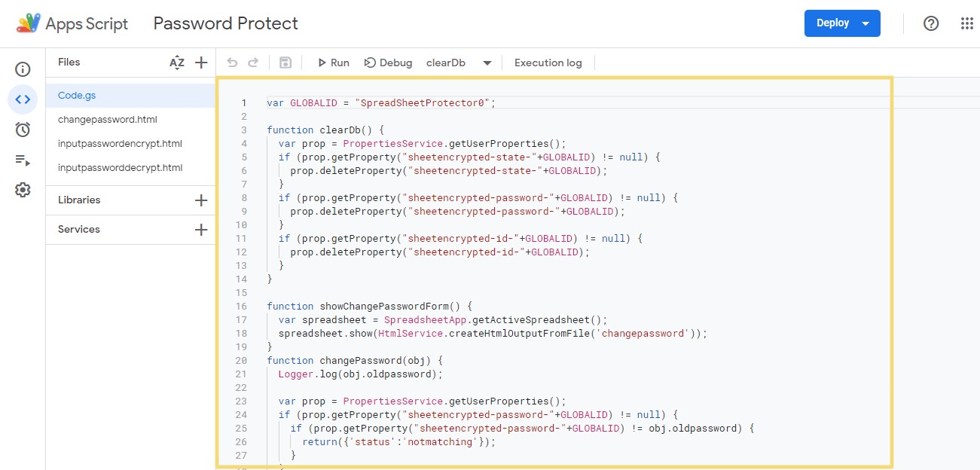
Task: Add a service with the plus button
Action: click(x=201, y=230)
